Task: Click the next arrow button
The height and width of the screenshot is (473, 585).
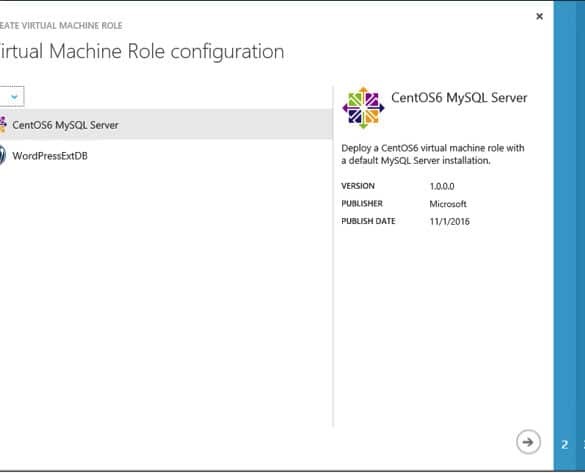Action: tap(528, 442)
